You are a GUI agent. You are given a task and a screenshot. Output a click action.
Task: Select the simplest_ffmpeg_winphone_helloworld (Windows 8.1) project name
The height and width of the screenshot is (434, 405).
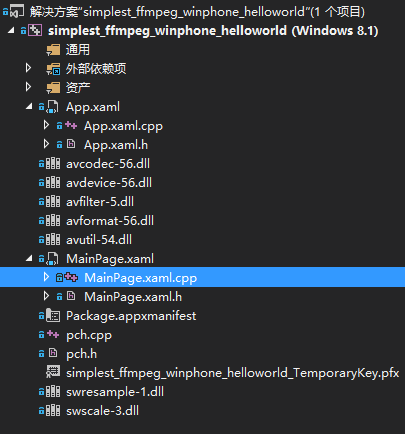click(x=213, y=31)
